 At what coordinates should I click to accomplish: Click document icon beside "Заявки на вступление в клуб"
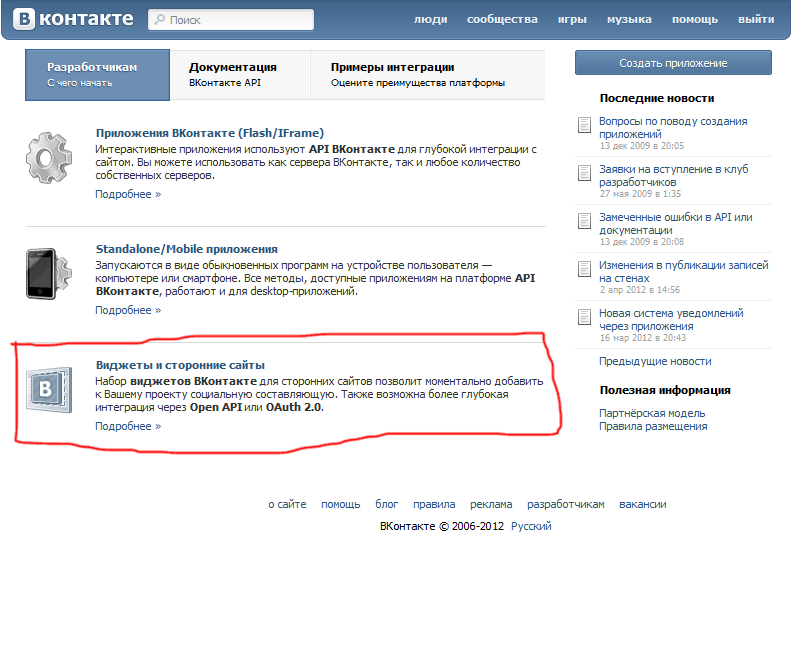click(x=584, y=173)
